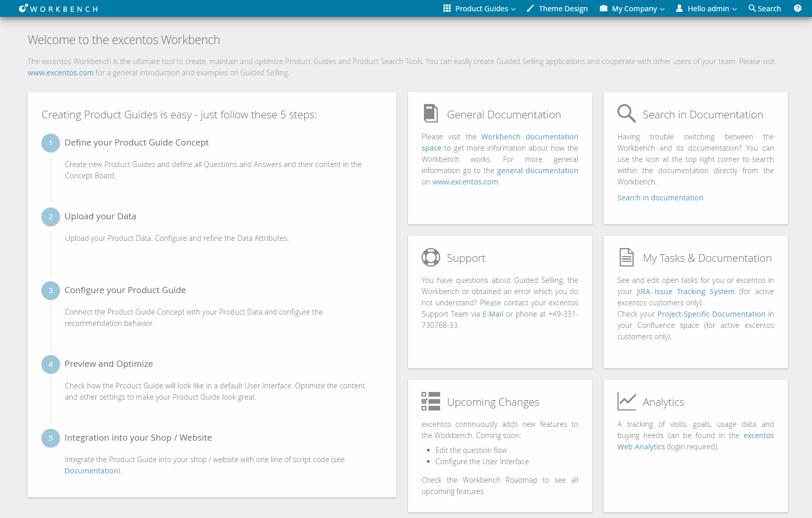Click the step 1 circle icon
The width and height of the screenshot is (812, 518).
click(x=51, y=143)
